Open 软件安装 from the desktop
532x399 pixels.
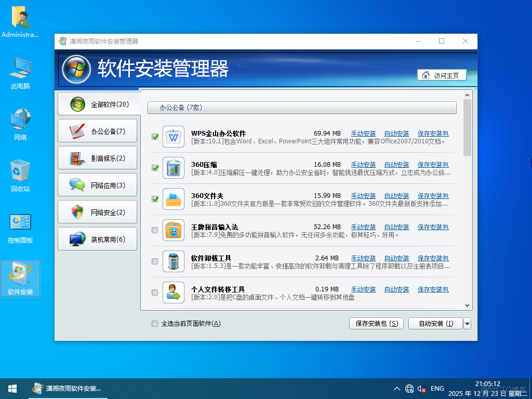(20, 274)
